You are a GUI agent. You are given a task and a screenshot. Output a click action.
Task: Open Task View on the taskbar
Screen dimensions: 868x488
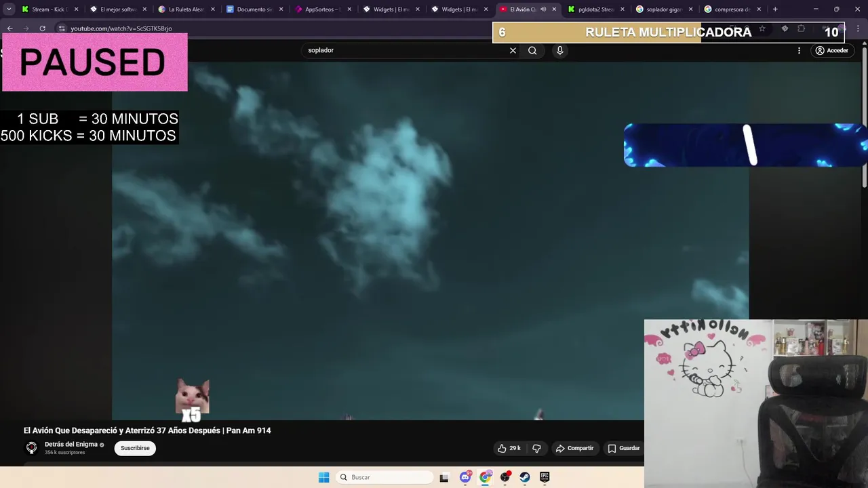[444, 477]
